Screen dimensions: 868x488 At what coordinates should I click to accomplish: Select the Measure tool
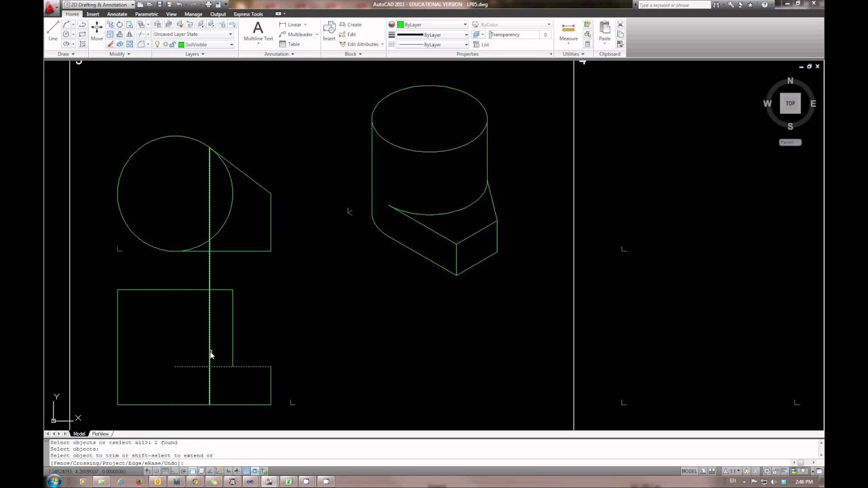(568, 31)
